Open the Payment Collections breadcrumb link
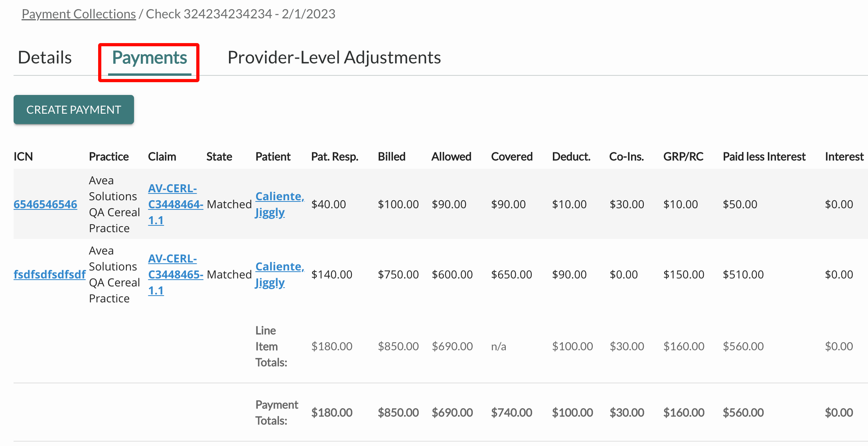 coord(79,14)
